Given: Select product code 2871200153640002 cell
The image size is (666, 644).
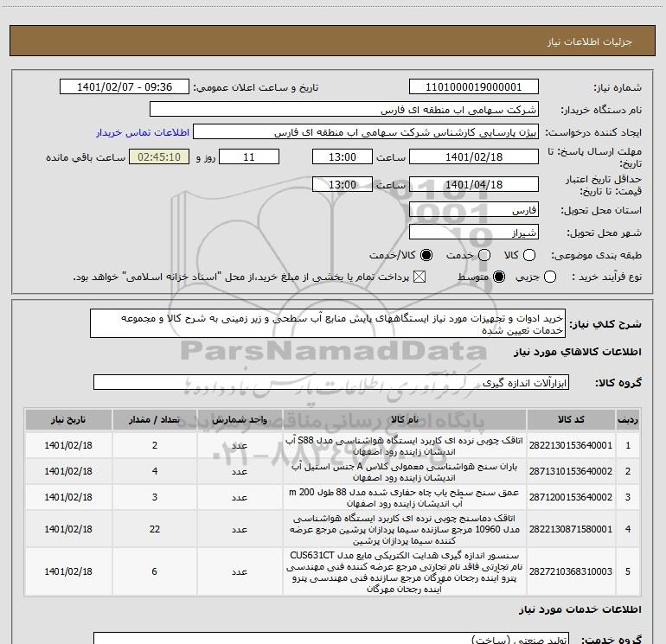Looking at the screenshot, I should pos(571,497).
